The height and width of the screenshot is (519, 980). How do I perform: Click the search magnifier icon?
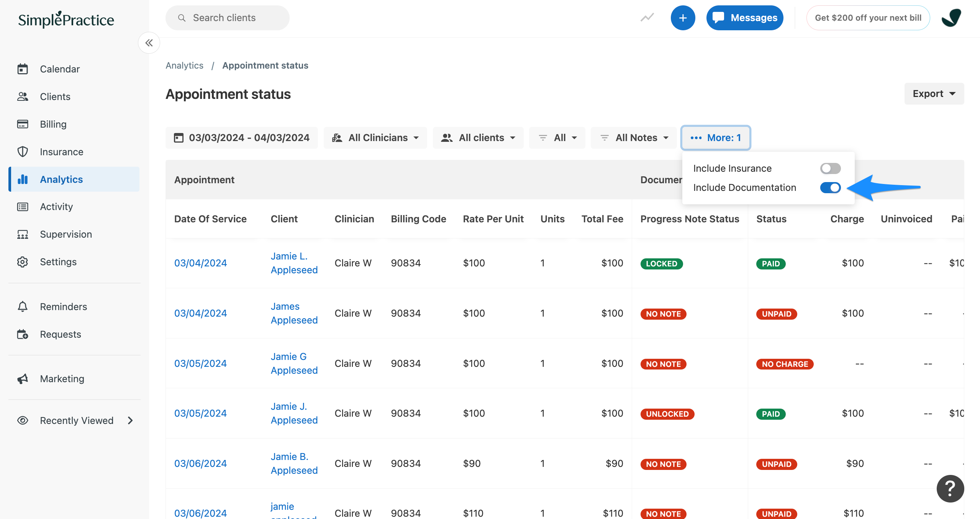coord(182,18)
